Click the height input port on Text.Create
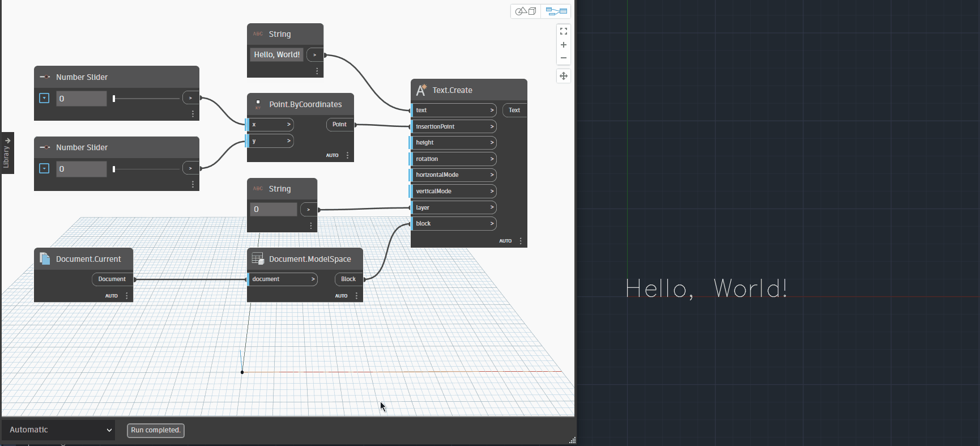This screenshot has width=980, height=446. (x=453, y=143)
